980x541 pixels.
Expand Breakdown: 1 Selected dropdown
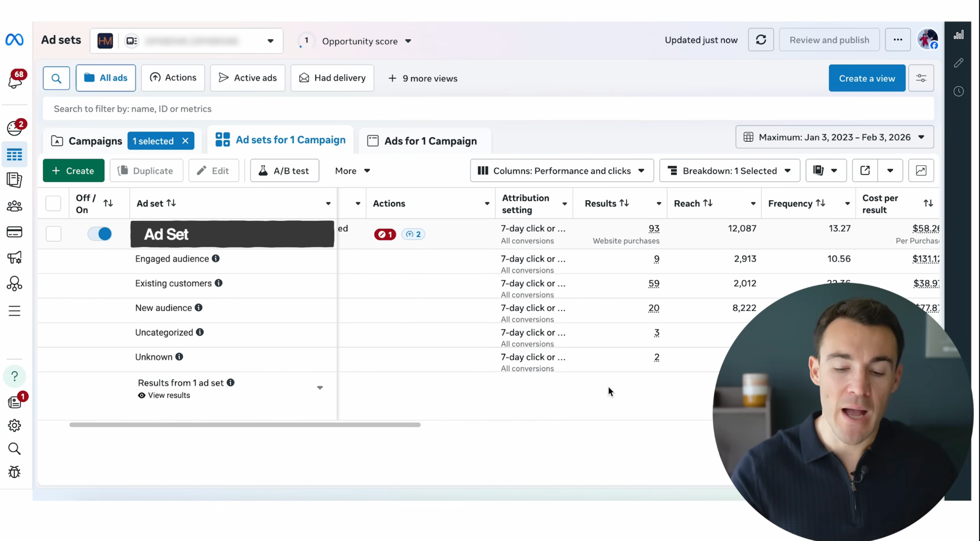coord(729,171)
